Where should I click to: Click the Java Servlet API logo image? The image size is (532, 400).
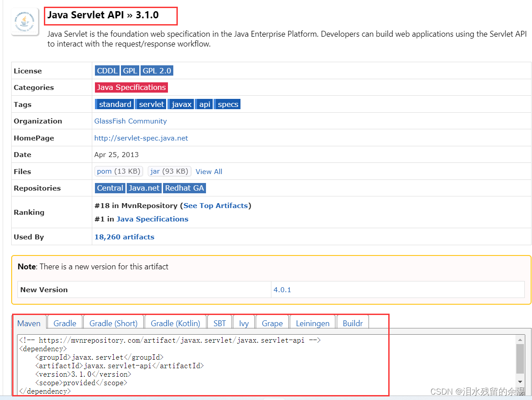click(x=25, y=21)
